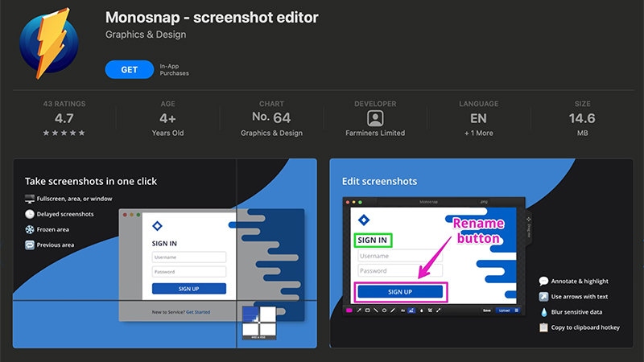
Task: Click the Monosnap lightning bolt app icon
Action: pos(49,43)
